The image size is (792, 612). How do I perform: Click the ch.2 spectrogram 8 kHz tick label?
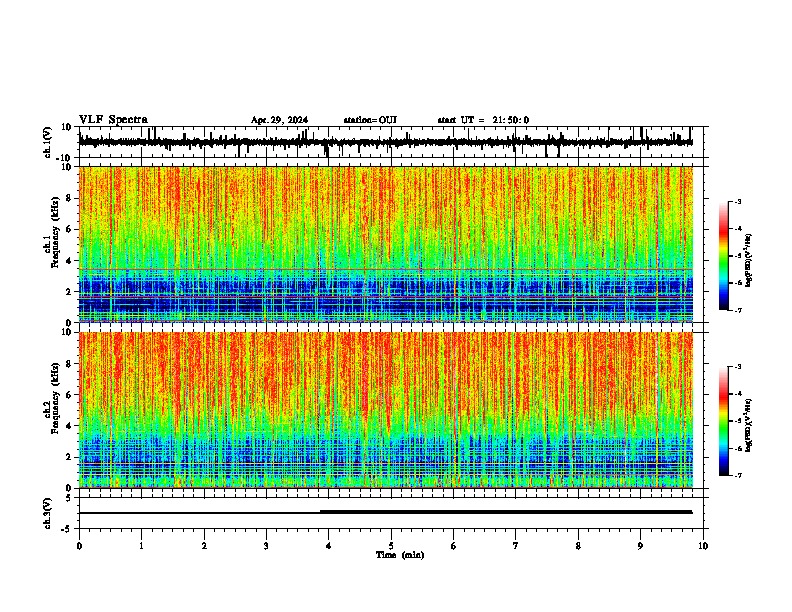point(69,364)
